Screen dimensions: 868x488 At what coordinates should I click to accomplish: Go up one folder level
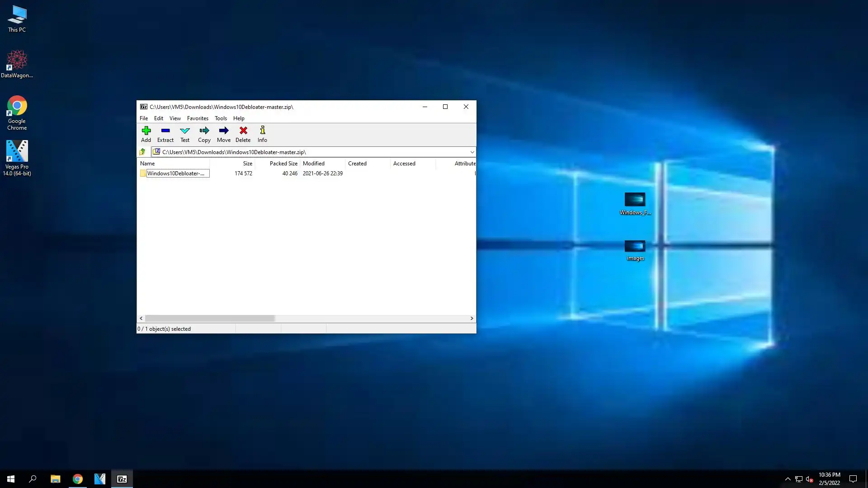[x=142, y=152]
